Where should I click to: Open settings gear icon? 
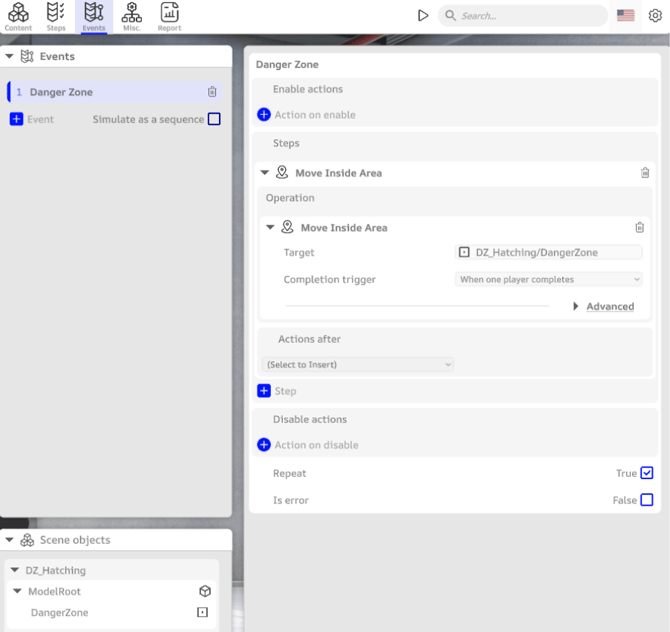click(x=655, y=16)
